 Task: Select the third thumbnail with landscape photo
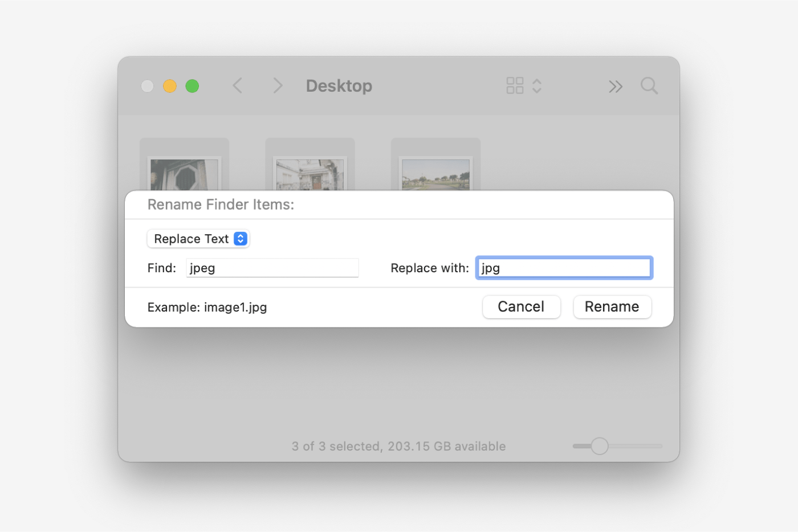pyautogui.click(x=436, y=174)
